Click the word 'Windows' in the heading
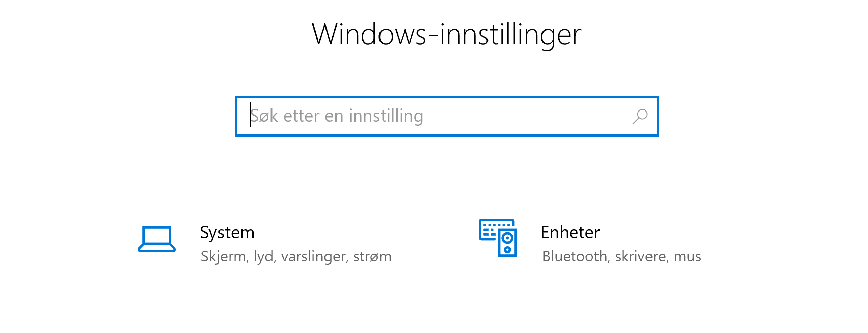This screenshot has width=868, height=333. point(369,34)
